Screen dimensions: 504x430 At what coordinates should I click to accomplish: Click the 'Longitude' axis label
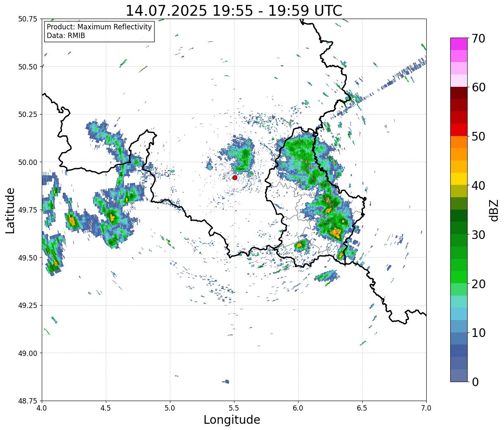232,420
